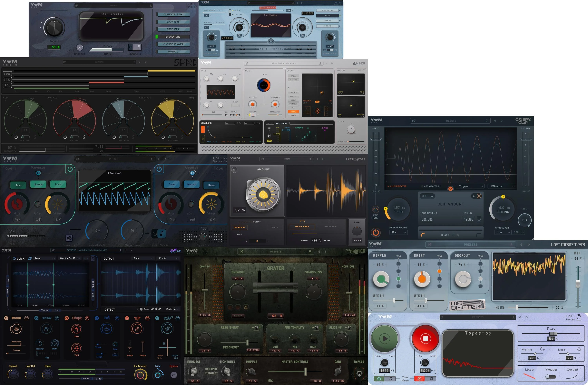
Task: Adjust the Tapestop Flux slider
Action: pyautogui.click(x=553, y=334)
